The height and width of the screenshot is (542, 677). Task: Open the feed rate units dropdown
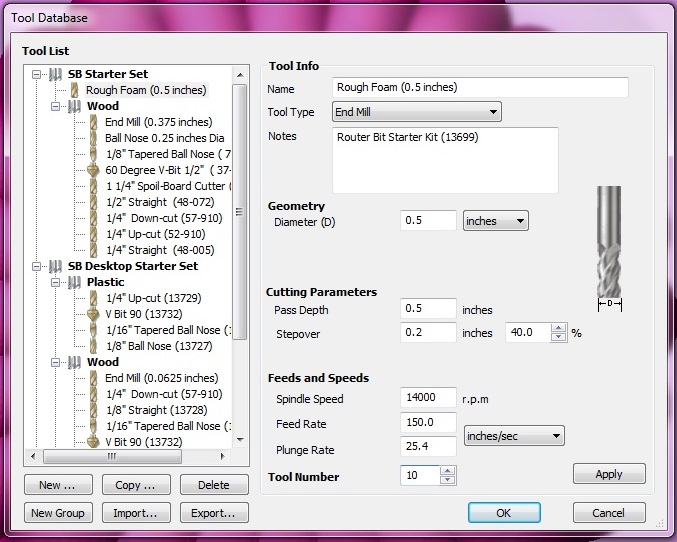point(514,436)
